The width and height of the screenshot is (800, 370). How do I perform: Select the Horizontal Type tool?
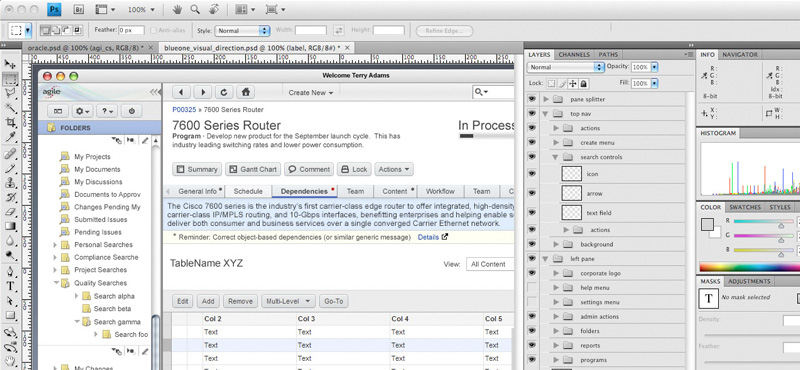tap(10, 286)
